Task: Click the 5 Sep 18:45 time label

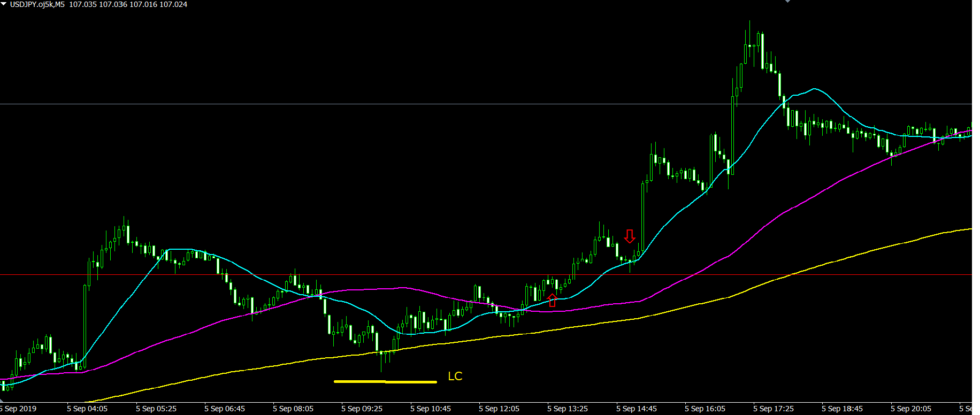Action: coord(843,409)
